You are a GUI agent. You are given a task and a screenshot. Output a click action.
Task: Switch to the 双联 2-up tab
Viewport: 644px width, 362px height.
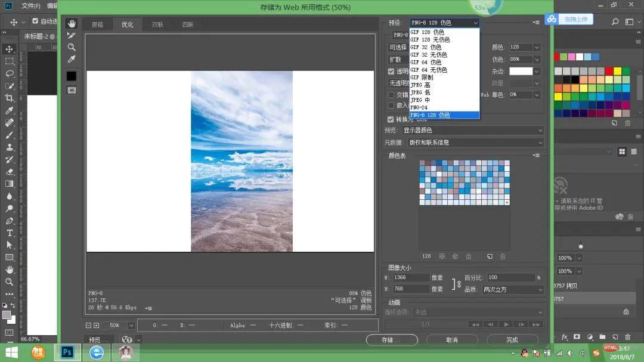(x=157, y=24)
